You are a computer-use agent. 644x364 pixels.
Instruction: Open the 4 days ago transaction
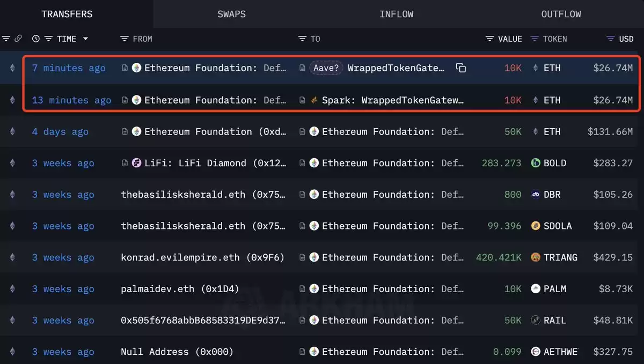tap(60, 132)
